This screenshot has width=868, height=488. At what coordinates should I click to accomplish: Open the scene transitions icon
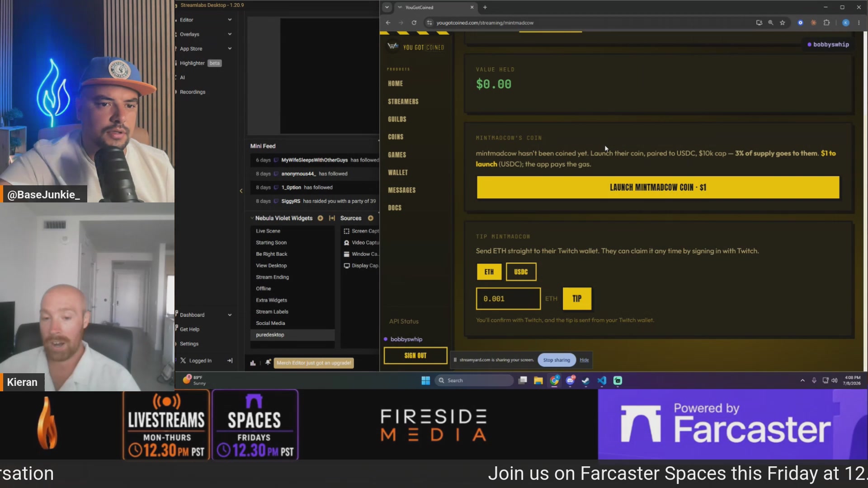(x=332, y=218)
